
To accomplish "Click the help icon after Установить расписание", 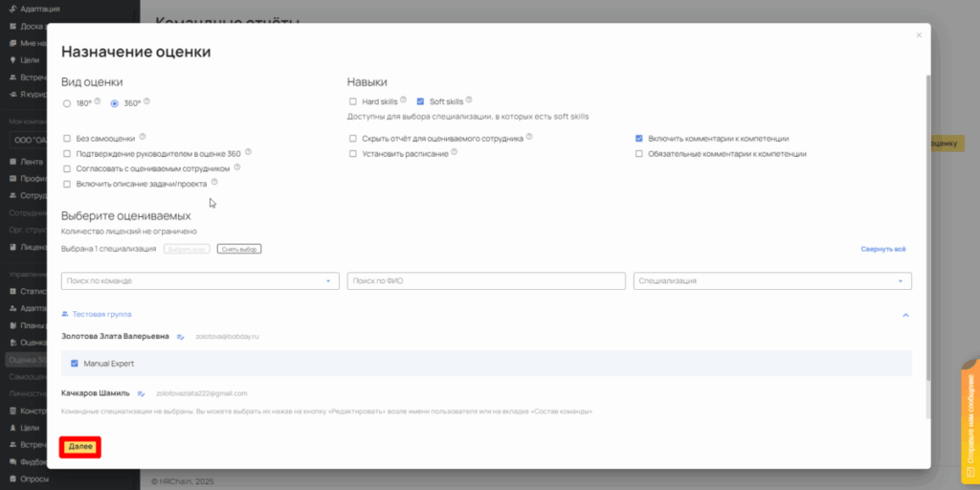I will click(x=455, y=152).
